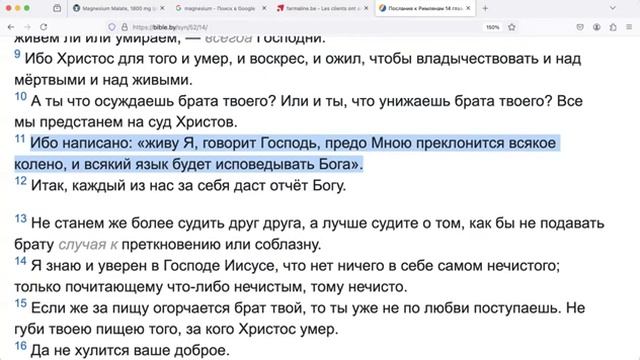Close the Послание к Римлянам tab

click(x=468, y=8)
